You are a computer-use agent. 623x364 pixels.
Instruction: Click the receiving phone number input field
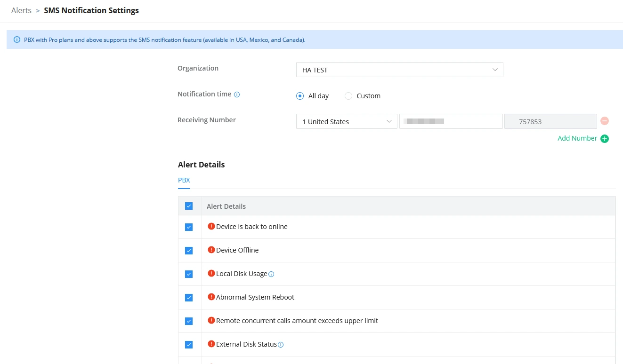tap(451, 121)
